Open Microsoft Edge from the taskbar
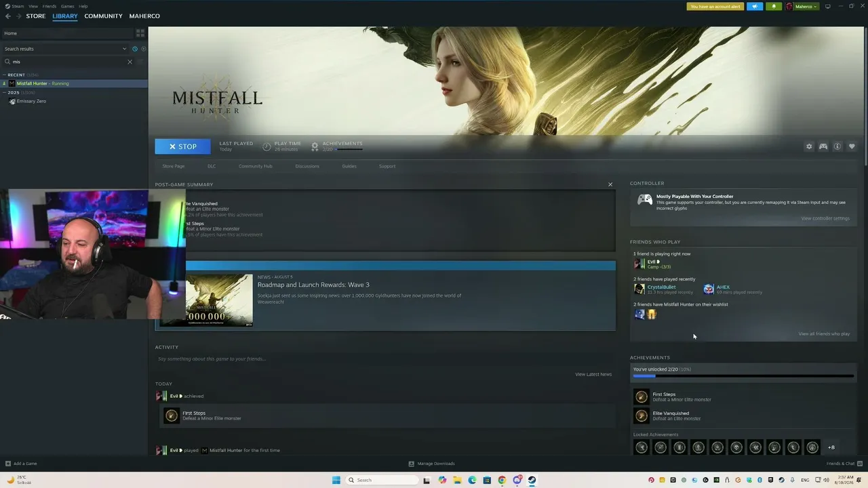 point(472,480)
